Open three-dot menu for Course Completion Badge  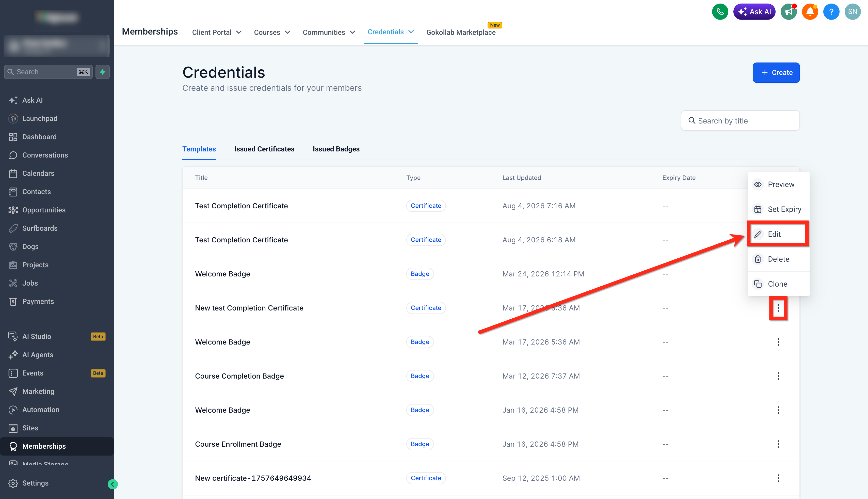[x=778, y=376]
